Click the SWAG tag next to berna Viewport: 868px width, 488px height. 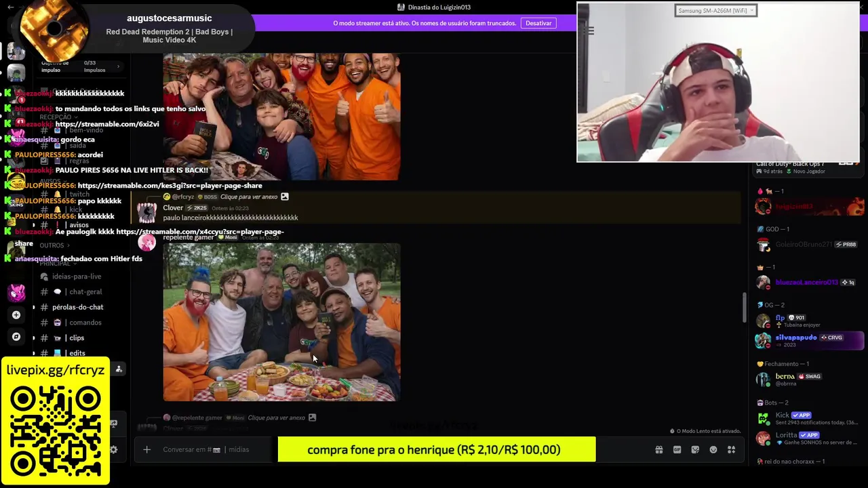point(810,376)
